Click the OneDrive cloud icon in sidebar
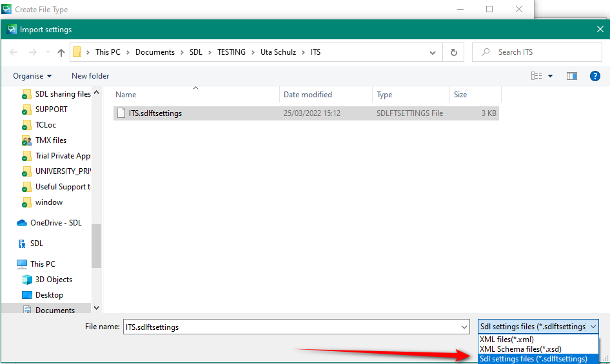The width and height of the screenshot is (610, 364). coord(22,223)
